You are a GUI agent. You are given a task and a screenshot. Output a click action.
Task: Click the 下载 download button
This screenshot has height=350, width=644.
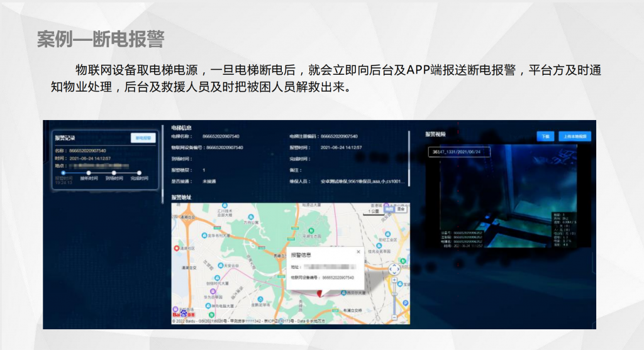(x=545, y=136)
